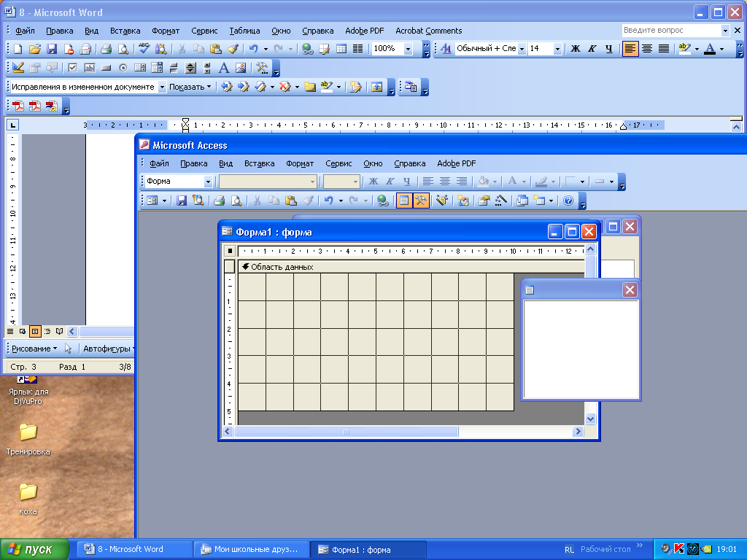Insert a text field 'abl' control in Word
747x560 pixels.
click(89, 68)
